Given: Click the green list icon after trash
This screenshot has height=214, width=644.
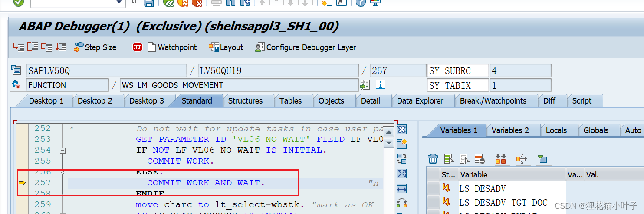Looking at the screenshot, I should [x=449, y=159].
